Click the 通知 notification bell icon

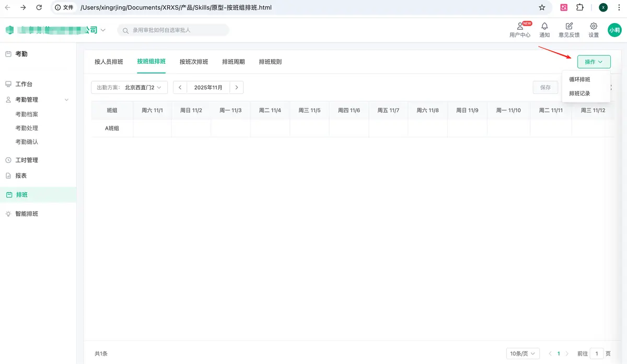pyautogui.click(x=544, y=26)
